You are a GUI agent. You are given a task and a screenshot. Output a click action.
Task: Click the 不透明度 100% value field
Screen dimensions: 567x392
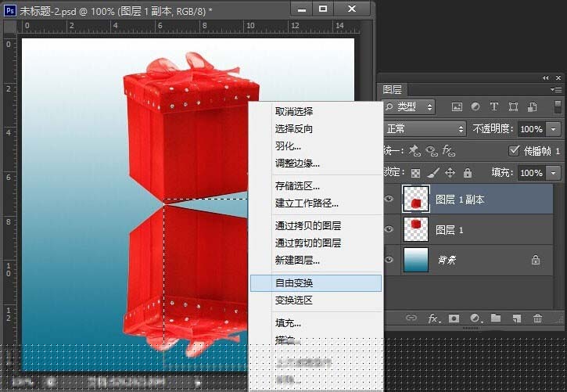[x=532, y=129]
